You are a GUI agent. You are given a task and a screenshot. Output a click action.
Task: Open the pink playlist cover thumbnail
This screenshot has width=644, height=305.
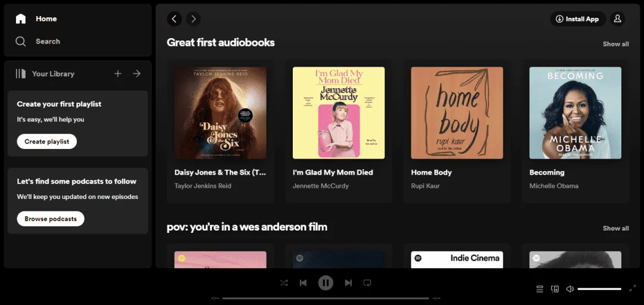point(221,260)
